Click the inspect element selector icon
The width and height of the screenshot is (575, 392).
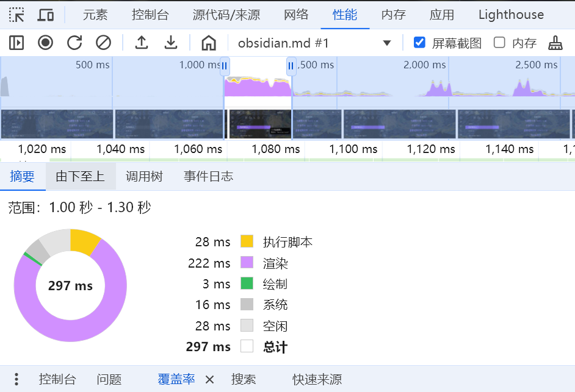click(16, 15)
